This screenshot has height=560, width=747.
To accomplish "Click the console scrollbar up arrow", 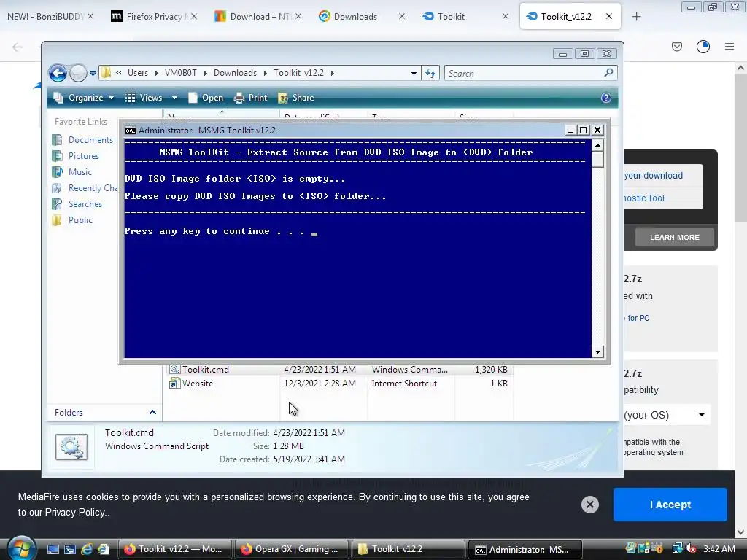I will [597, 145].
